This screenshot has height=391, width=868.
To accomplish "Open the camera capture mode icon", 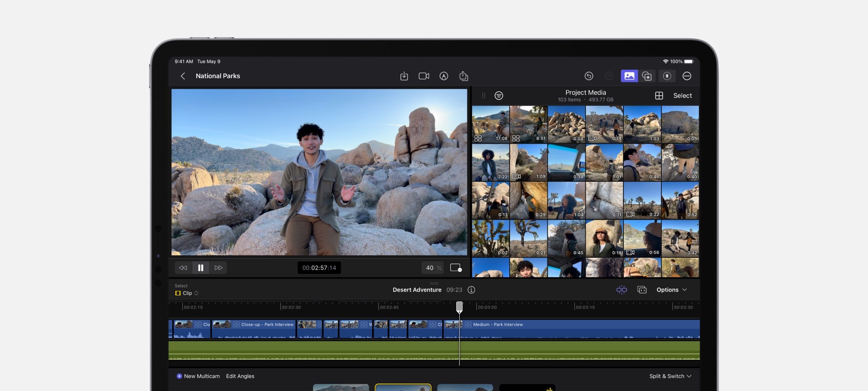I will [424, 76].
